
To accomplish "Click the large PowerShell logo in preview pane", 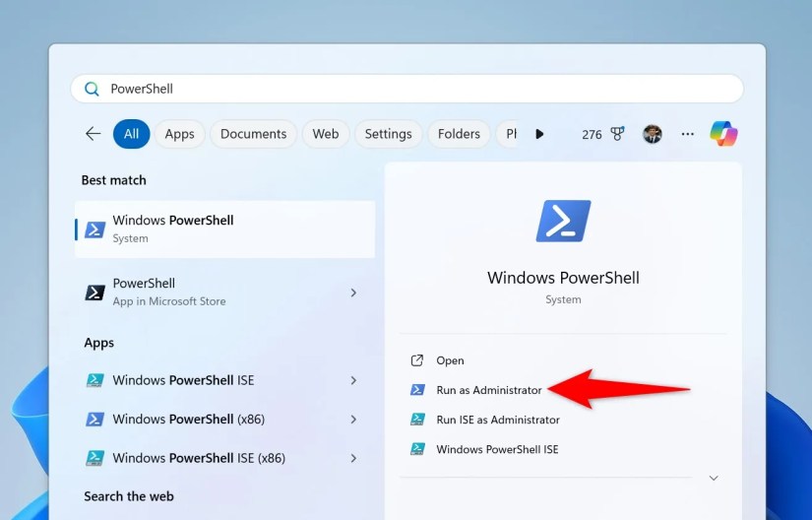I will pyautogui.click(x=563, y=222).
